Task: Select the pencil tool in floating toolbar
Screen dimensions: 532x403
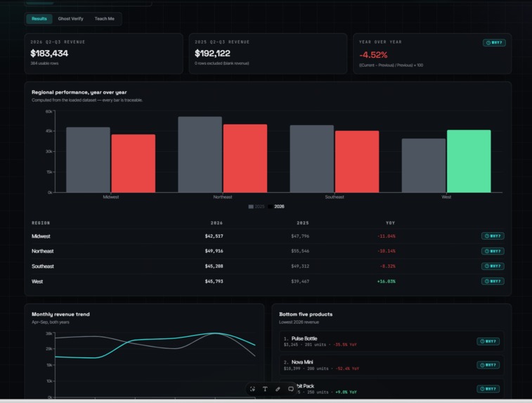Action: tap(278, 389)
